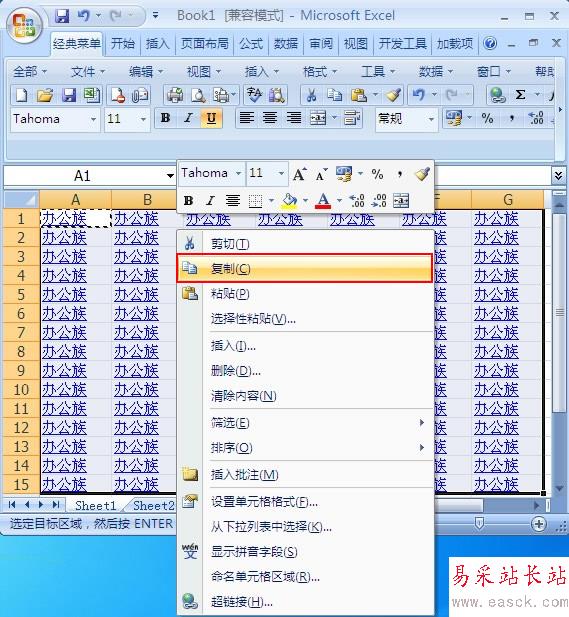Click the New document icon in toolbar

[21, 95]
